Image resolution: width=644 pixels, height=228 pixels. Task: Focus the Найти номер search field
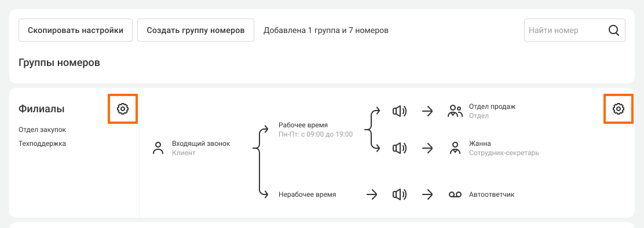575,30
